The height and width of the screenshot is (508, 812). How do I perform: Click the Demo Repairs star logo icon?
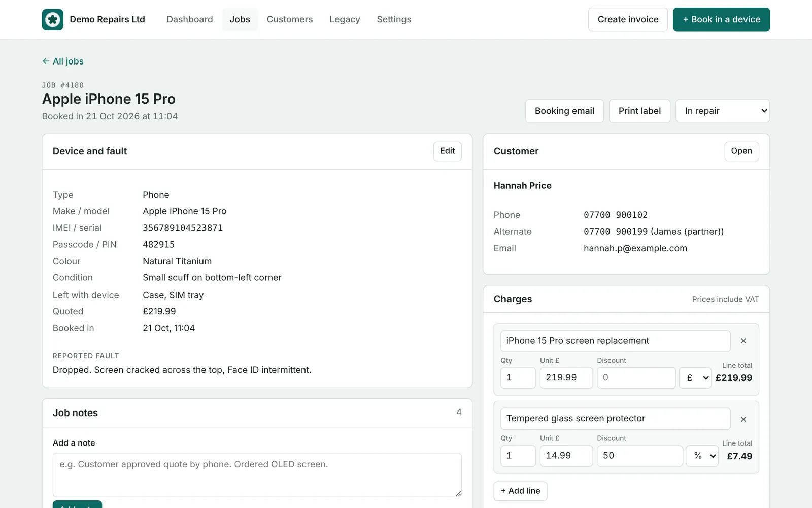click(53, 19)
